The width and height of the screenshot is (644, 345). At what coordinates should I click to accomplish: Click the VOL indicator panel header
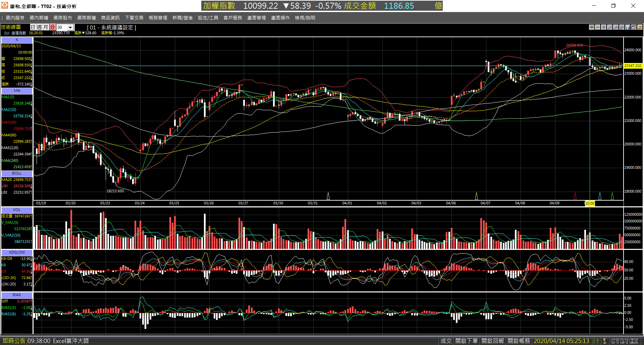(17, 210)
